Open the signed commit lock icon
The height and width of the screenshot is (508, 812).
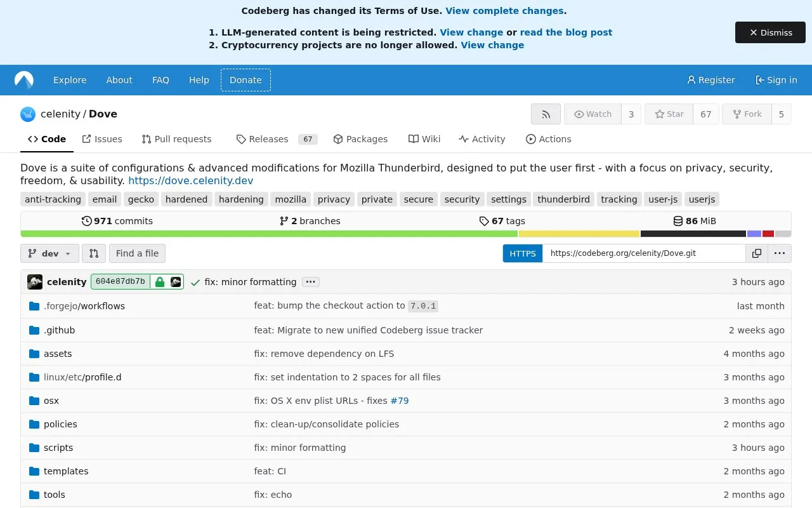click(160, 282)
